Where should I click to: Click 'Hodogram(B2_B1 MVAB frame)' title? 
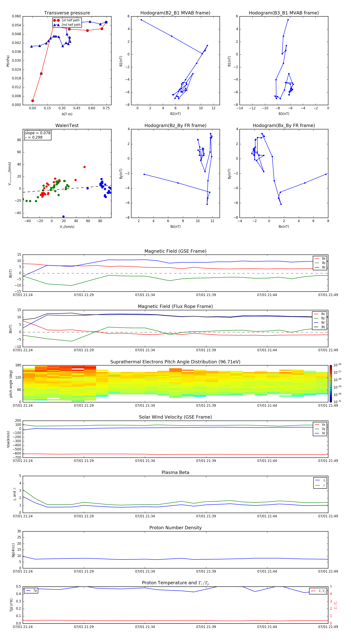(x=175, y=13)
